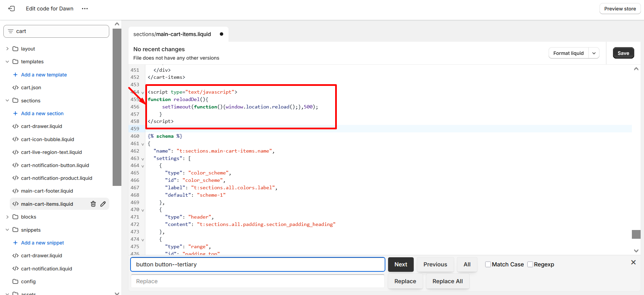Click the plus icon for new section
Image resolution: width=644 pixels, height=295 pixels.
pyautogui.click(x=15, y=113)
